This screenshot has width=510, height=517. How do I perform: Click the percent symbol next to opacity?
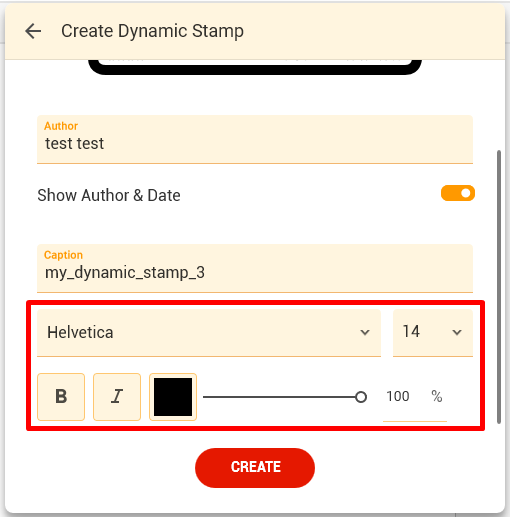pos(437,397)
